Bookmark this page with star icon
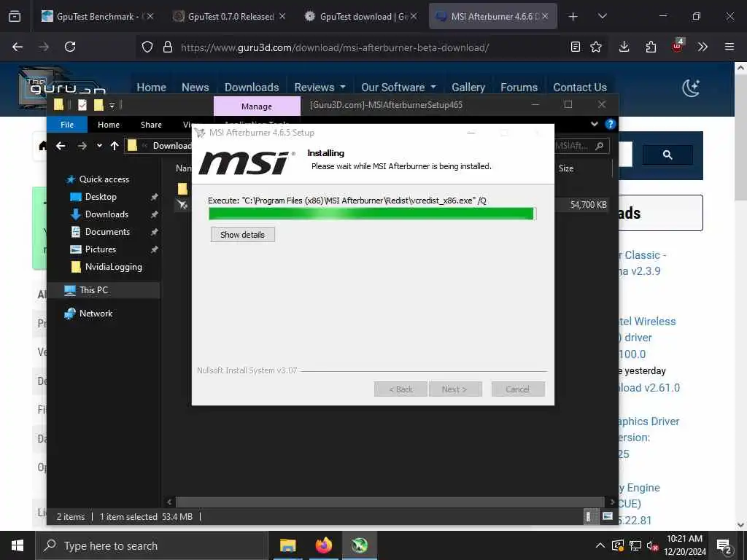The width and height of the screenshot is (747, 560). (596, 47)
